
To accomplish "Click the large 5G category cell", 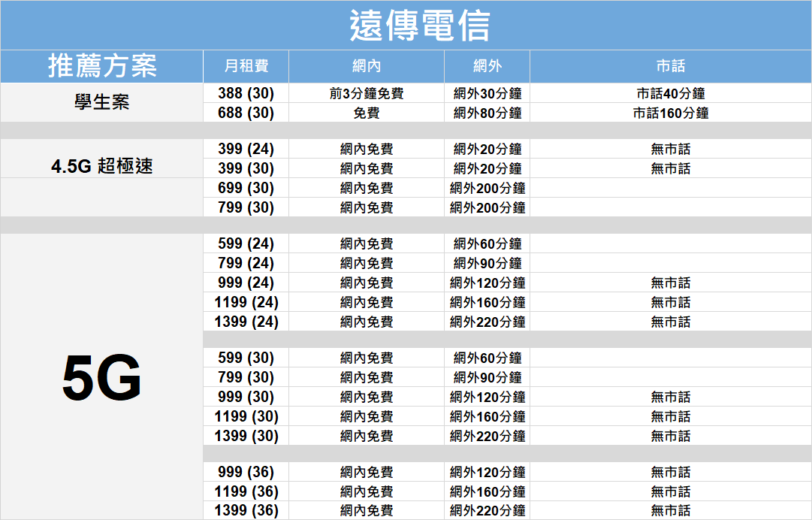I will coord(102,377).
